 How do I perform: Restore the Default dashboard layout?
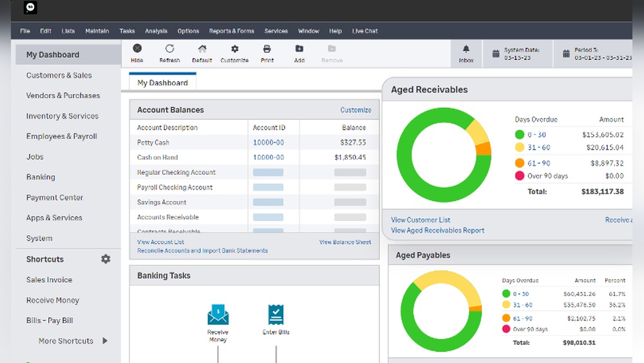(x=202, y=48)
